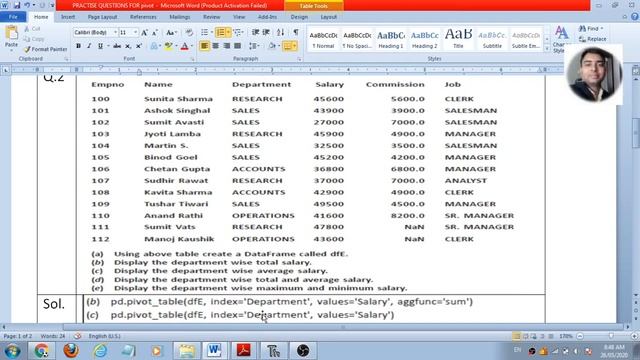Toggle Underline formatting
The height and width of the screenshot is (360, 640).
tap(100, 46)
